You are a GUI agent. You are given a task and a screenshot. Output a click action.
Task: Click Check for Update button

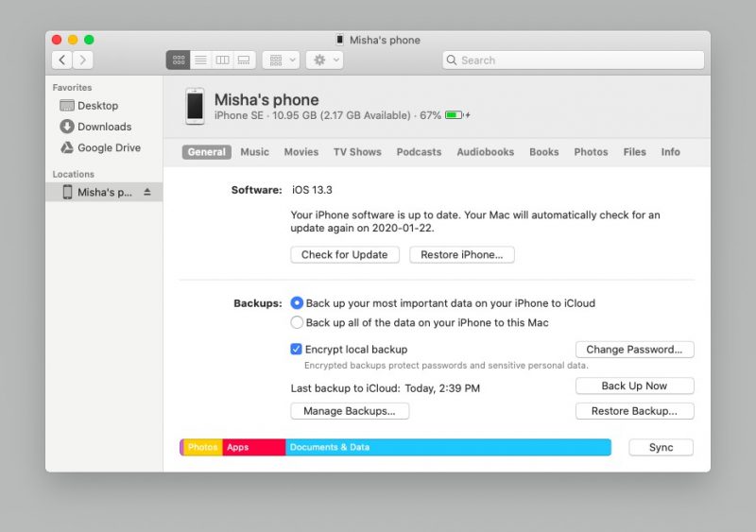point(345,255)
